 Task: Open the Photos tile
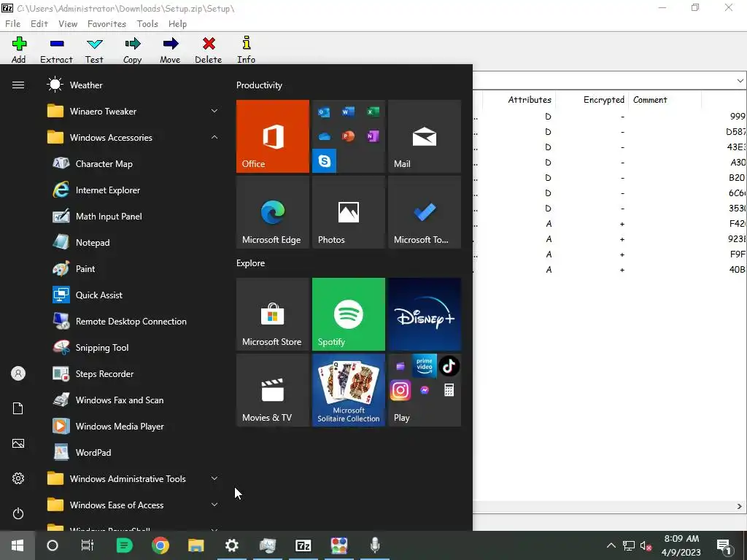(x=348, y=212)
